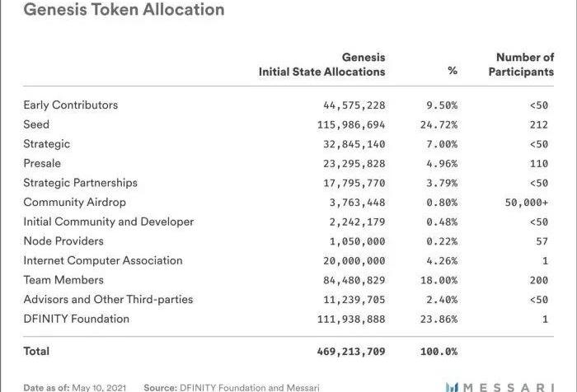Select the percent column header
Viewport: 577px width, 392px height.
pyautogui.click(x=453, y=72)
